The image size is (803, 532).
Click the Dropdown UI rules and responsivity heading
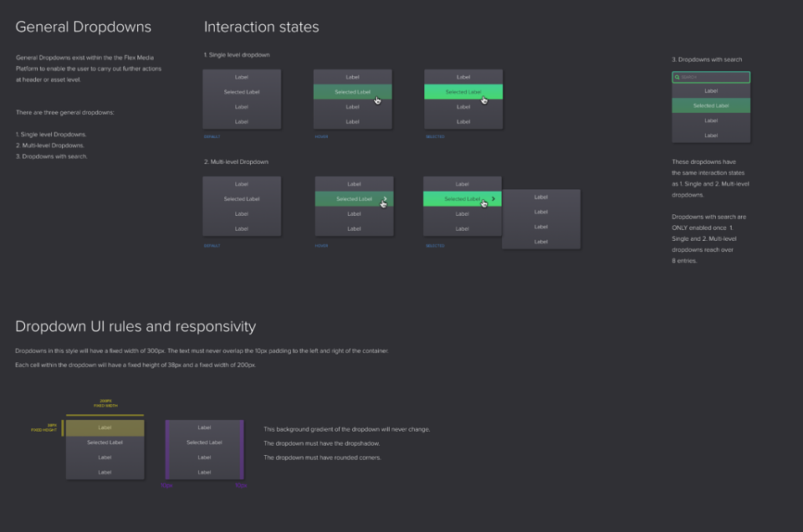(136, 327)
